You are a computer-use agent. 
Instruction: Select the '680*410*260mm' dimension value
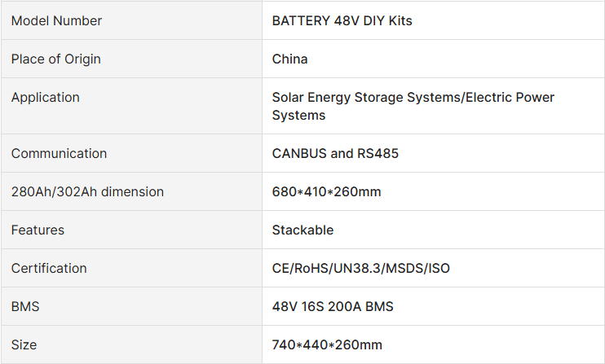point(326,192)
